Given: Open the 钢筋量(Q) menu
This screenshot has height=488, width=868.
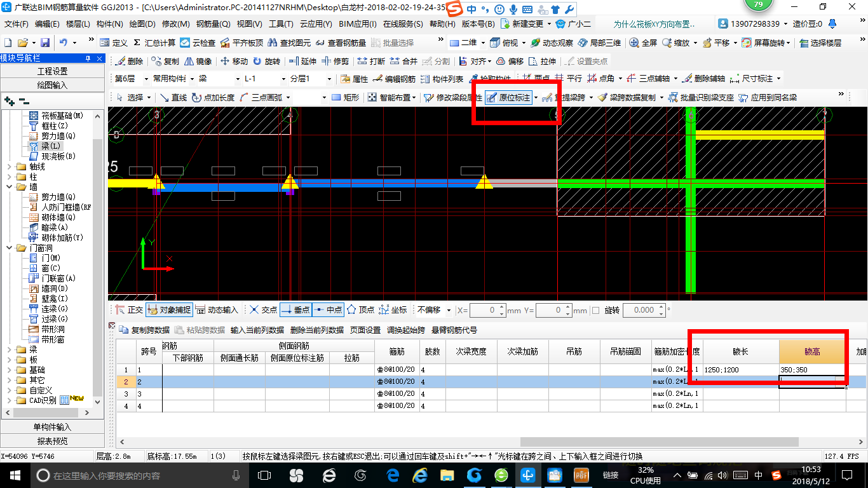Looking at the screenshot, I should (x=213, y=24).
